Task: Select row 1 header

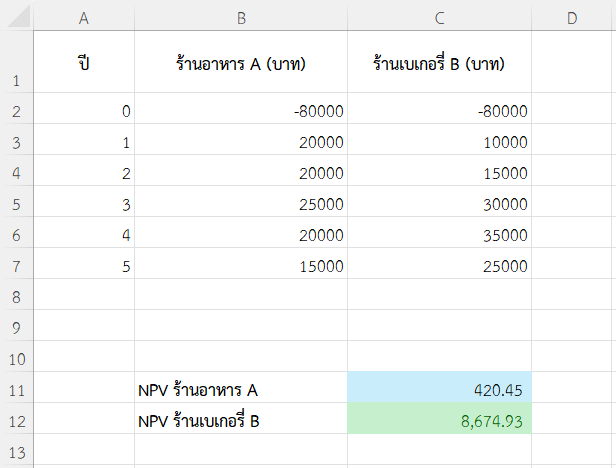Action: click(17, 62)
